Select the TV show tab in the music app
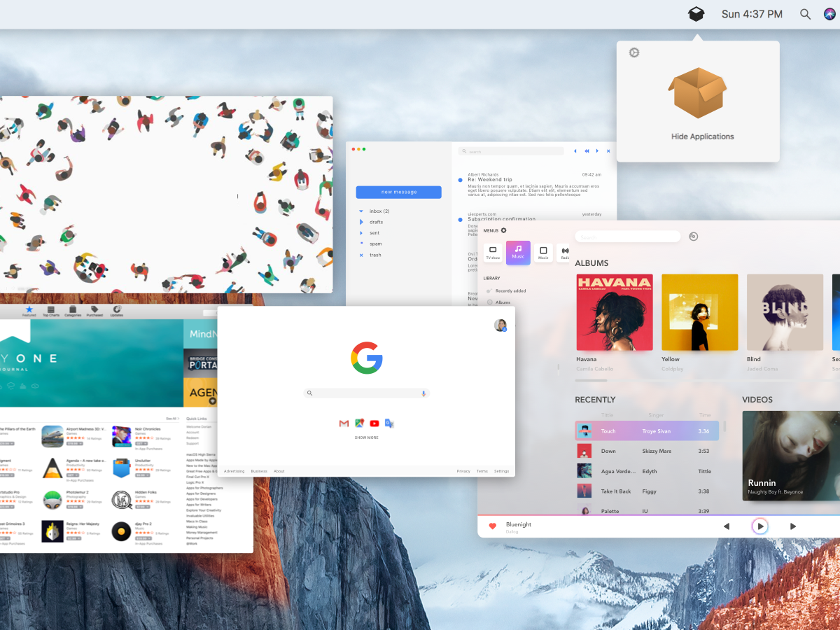 pyautogui.click(x=493, y=253)
